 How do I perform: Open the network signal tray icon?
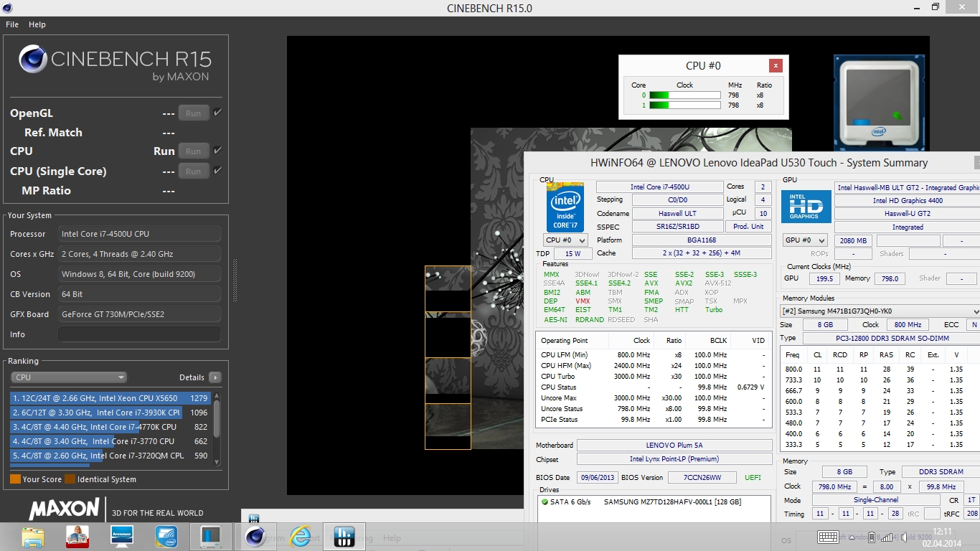click(887, 537)
